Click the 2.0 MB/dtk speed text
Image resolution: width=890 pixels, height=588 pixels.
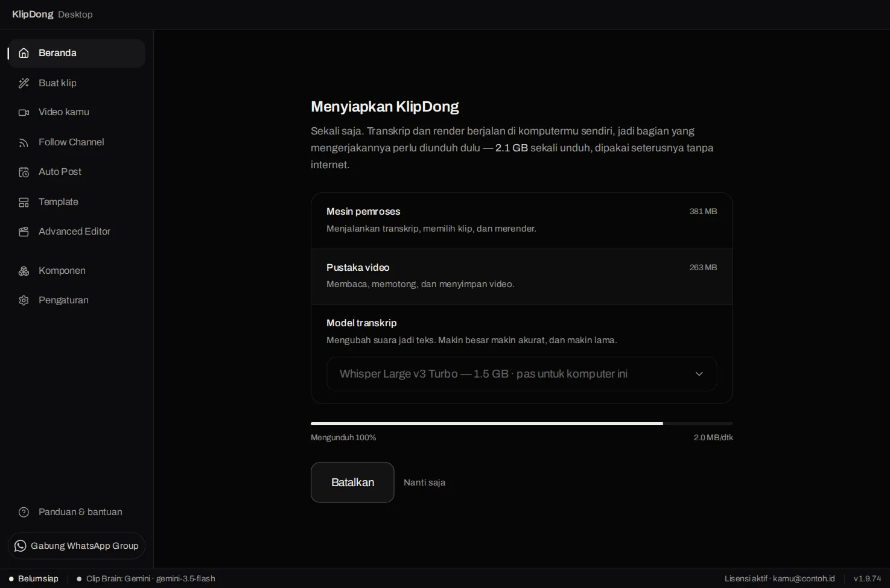(713, 438)
